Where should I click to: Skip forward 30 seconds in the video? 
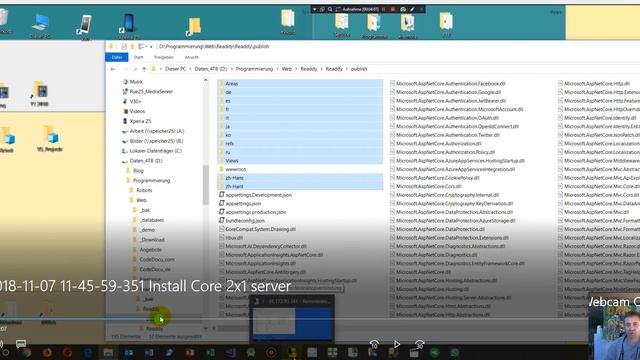pyautogui.click(x=419, y=344)
